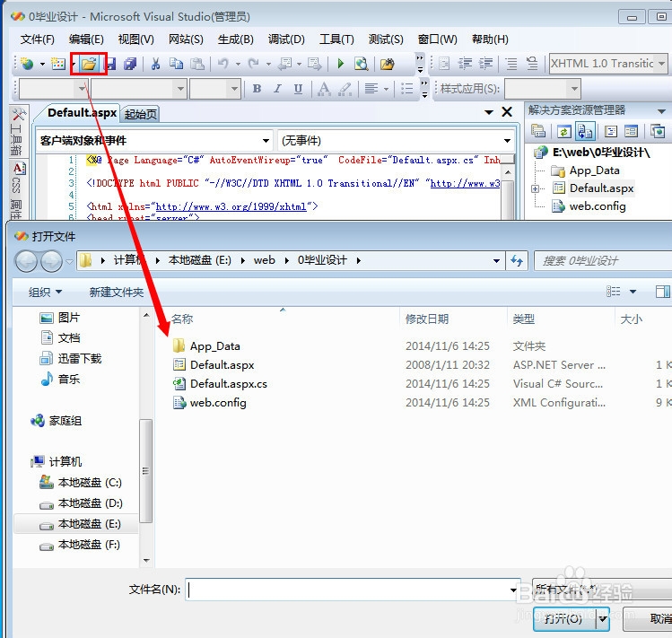This screenshot has height=638, width=672.
Task: Click the refresh button beside the address bar
Action: pyautogui.click(x=518, y=261)
